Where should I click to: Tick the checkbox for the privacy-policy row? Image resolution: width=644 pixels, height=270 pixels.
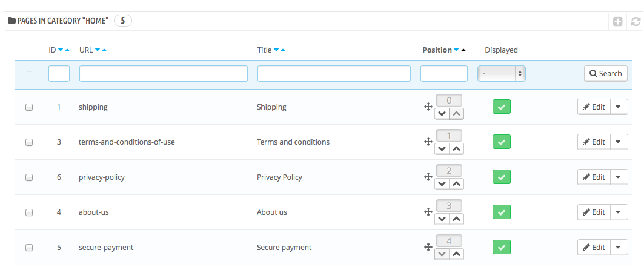[29, 177]
